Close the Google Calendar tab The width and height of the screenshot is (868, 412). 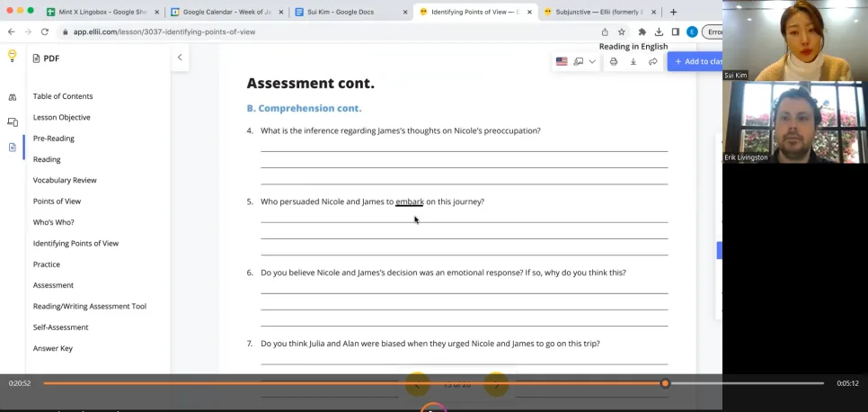click(x=280, y=12)
